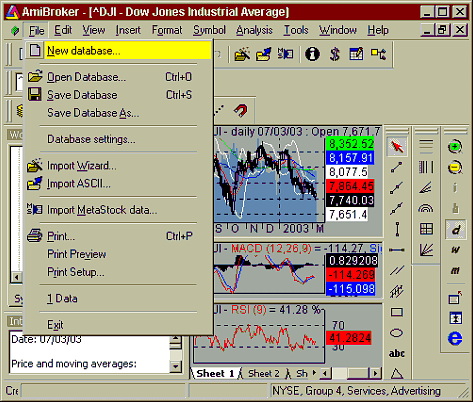Switch chart to daily with d button
Viewport: 473px width, 402px height.
tap(455, 229)
